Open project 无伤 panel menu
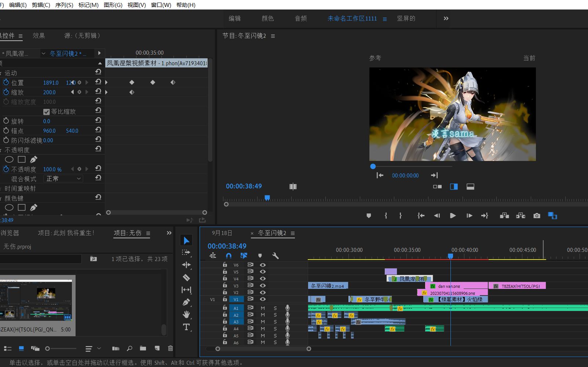The height and width of the screenshot is (367, 588). coord(148,233)
